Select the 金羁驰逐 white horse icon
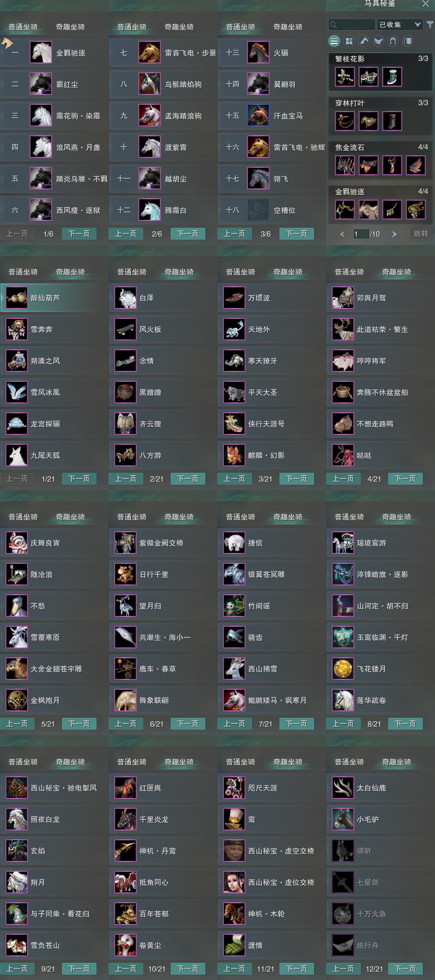 [41, 53]
